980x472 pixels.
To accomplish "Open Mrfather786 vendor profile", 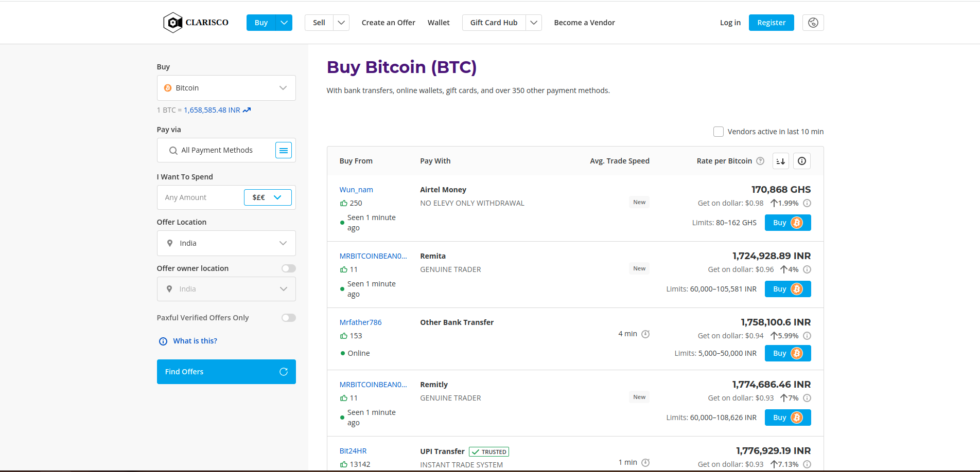I will (x=361, y=322).
